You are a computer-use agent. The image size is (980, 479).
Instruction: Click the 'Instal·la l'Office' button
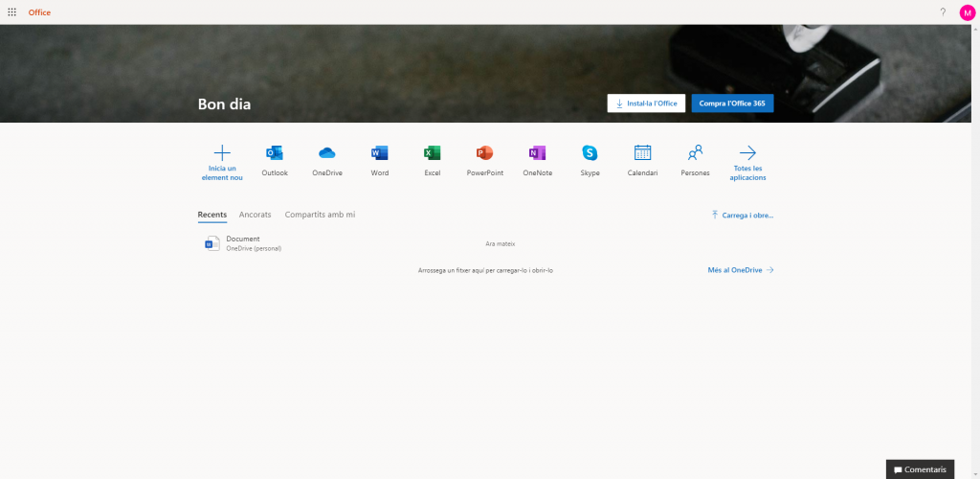tap(646, 103)
